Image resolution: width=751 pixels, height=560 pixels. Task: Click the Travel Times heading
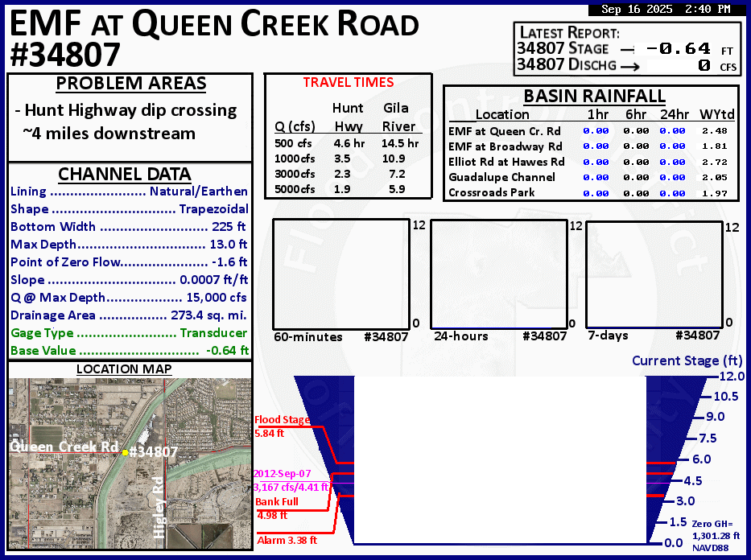(x=349, y=82)
